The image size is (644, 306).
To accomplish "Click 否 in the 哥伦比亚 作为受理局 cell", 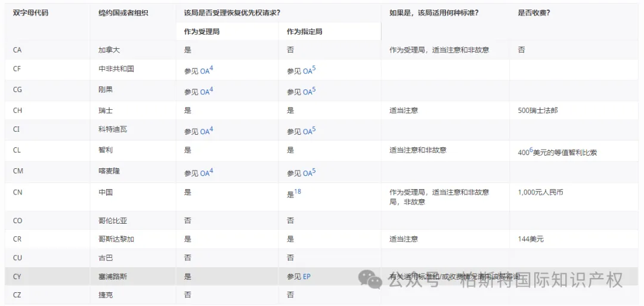I will click(x=188, y=221).
